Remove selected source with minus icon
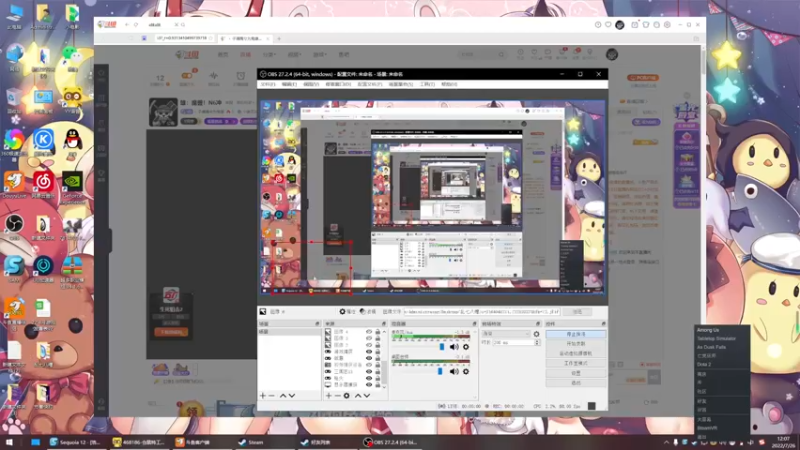 pyautogui.click(x=337, y=395)
